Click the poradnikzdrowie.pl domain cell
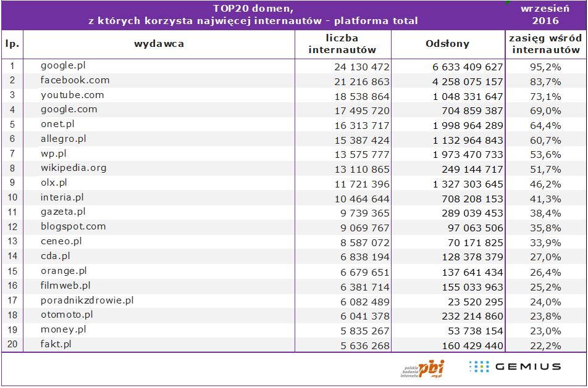This screenshot has width=588, height=388. coord(87,300)
